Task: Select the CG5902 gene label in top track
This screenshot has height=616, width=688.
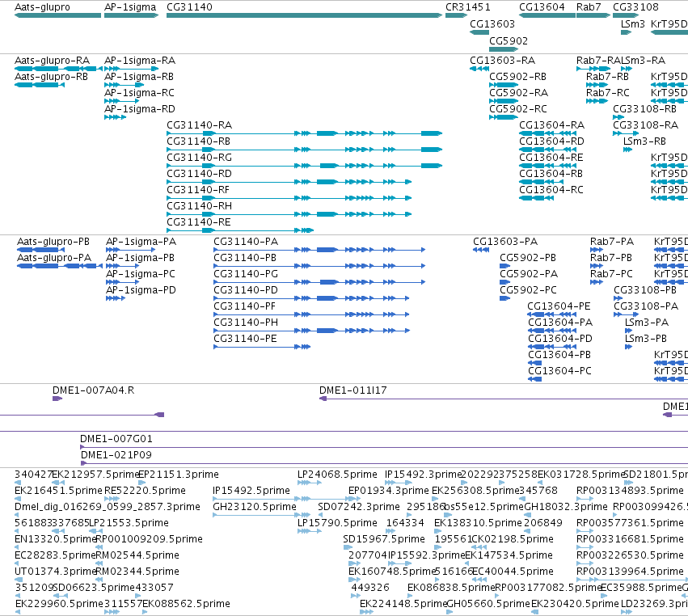Action: click(x=509, y=40)
